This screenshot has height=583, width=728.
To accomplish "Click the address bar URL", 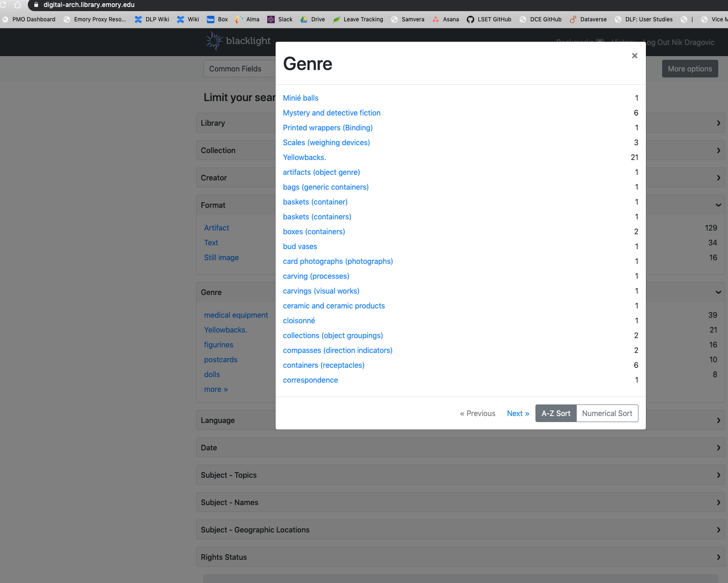I will click(89, 5).
